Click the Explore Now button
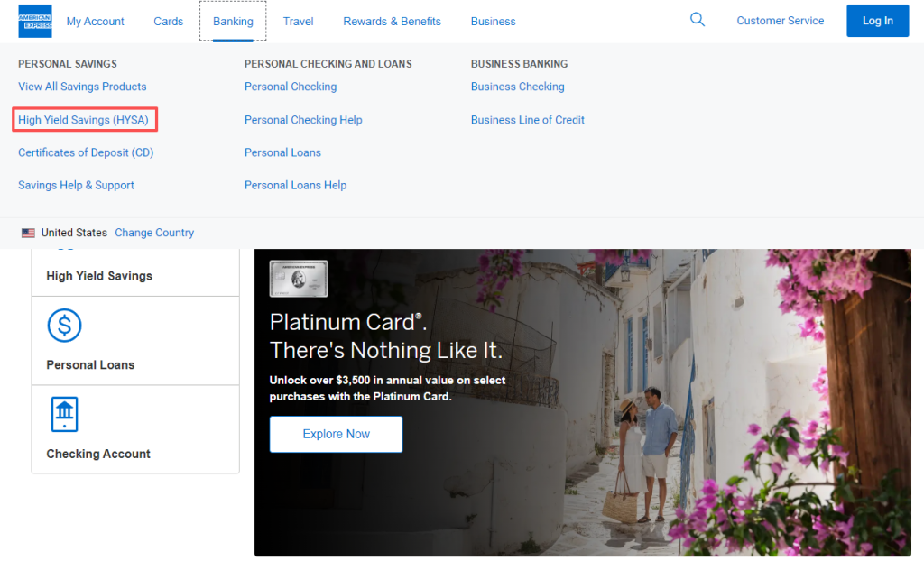 pyautogui.click(x=336, y=434)
